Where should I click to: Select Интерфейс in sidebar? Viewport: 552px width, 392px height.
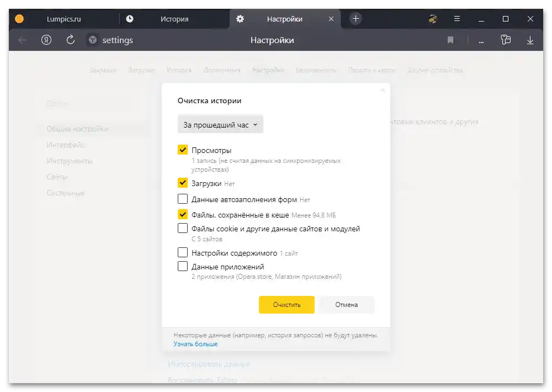[66, 145]
